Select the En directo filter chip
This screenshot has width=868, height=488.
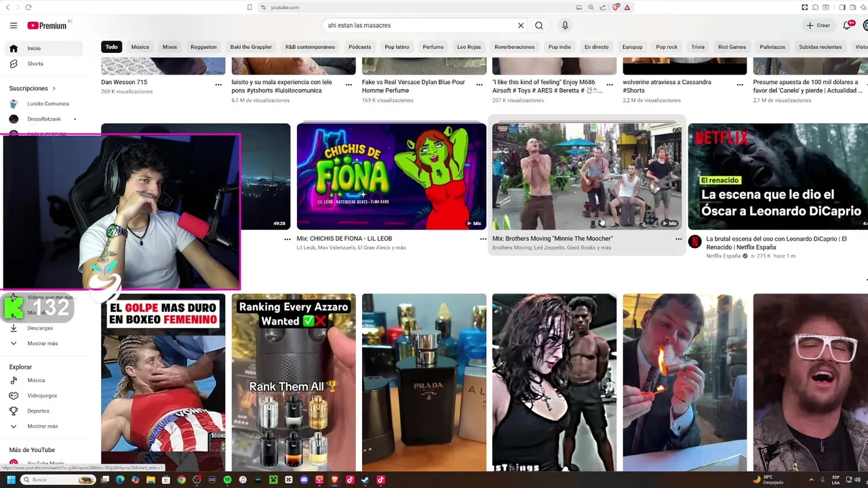(596, 47)
